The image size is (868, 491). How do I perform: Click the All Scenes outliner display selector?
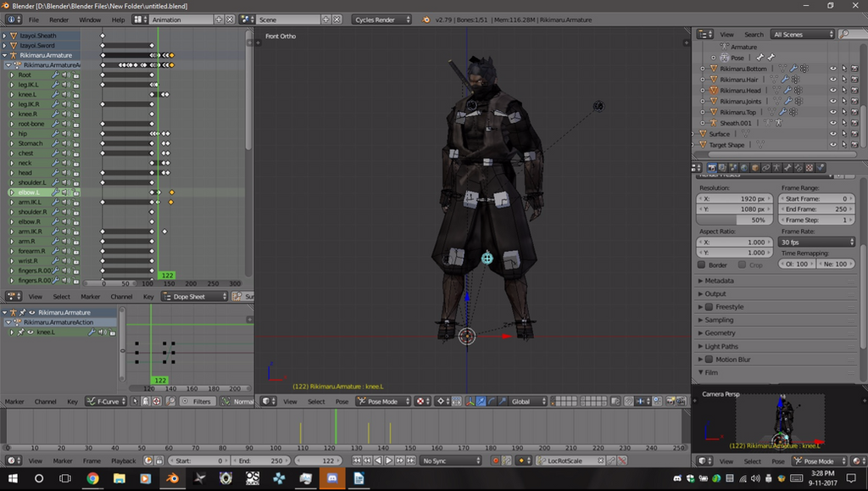(802, 34)
